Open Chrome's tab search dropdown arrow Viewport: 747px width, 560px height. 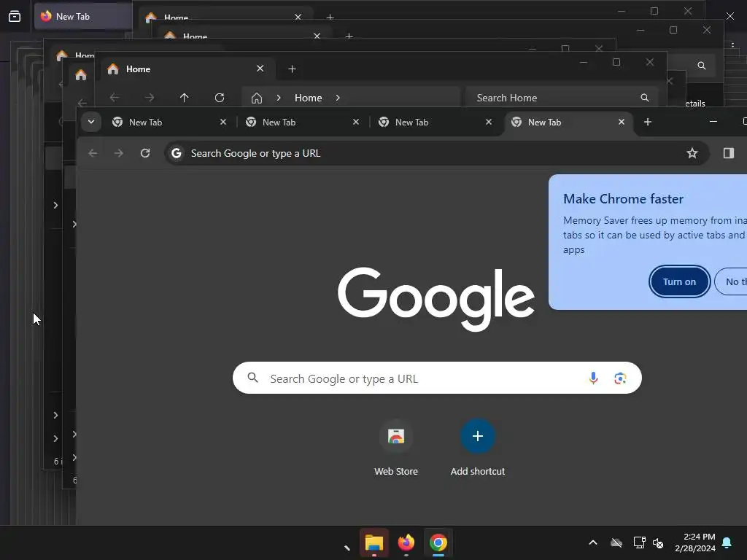click(x=91, y=122)
